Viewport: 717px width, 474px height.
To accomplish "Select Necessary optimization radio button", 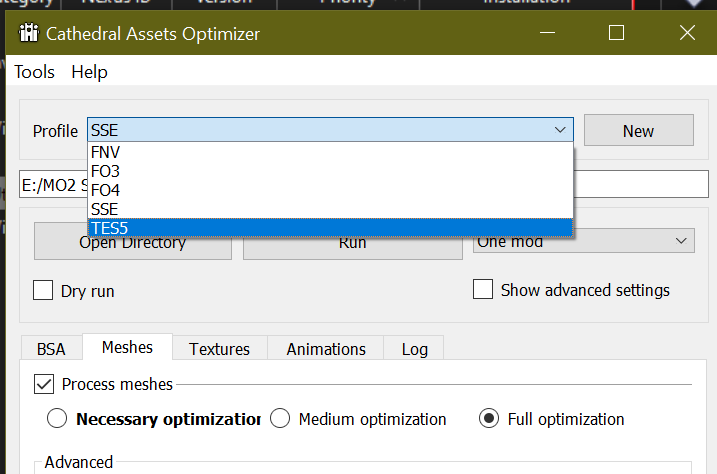I will [57, 418].
